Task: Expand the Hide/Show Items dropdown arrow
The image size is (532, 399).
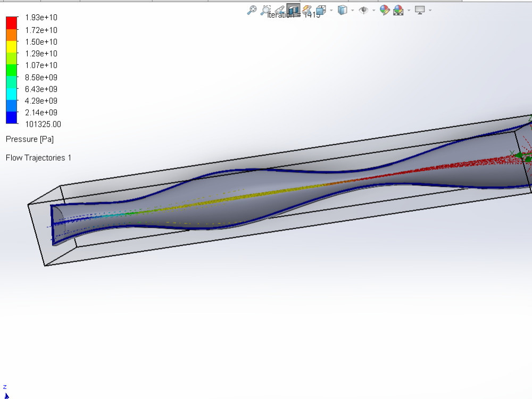Action: [373, 10]
